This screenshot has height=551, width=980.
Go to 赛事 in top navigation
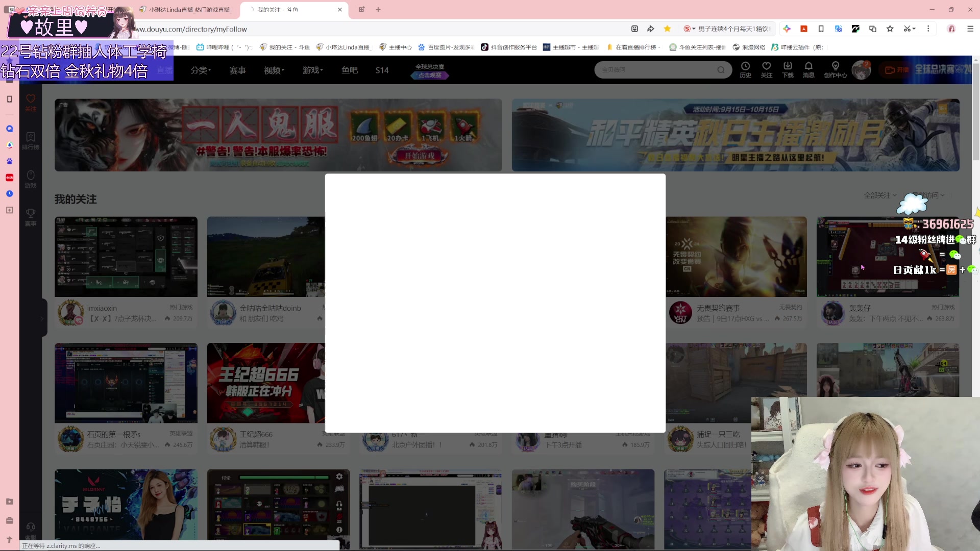237,70
